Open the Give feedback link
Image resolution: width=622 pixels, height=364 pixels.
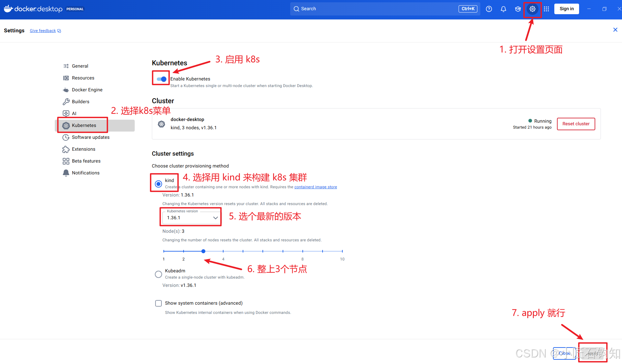click(x=43, y=31)
